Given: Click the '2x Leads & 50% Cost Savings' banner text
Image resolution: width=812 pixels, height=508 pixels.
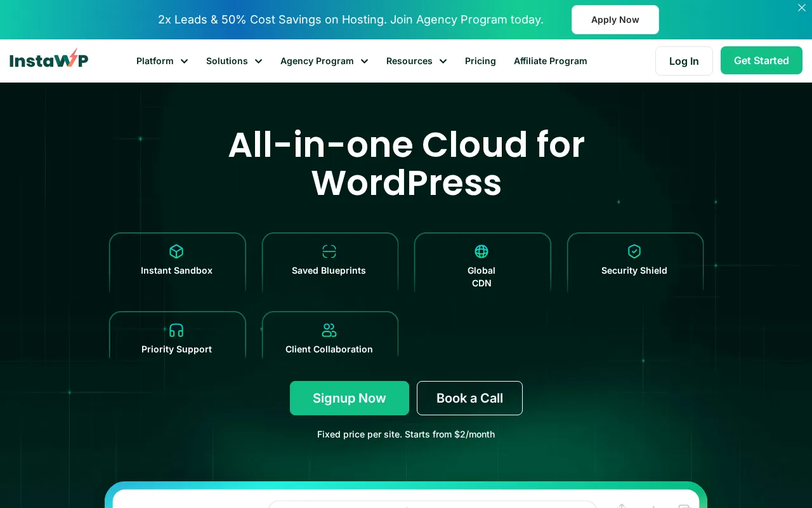Looking at the screenshot, I should tap(351, 20).
